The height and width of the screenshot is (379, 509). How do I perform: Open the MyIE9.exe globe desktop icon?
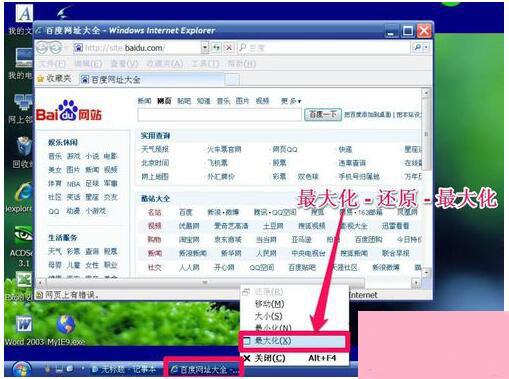click(66, 324)
